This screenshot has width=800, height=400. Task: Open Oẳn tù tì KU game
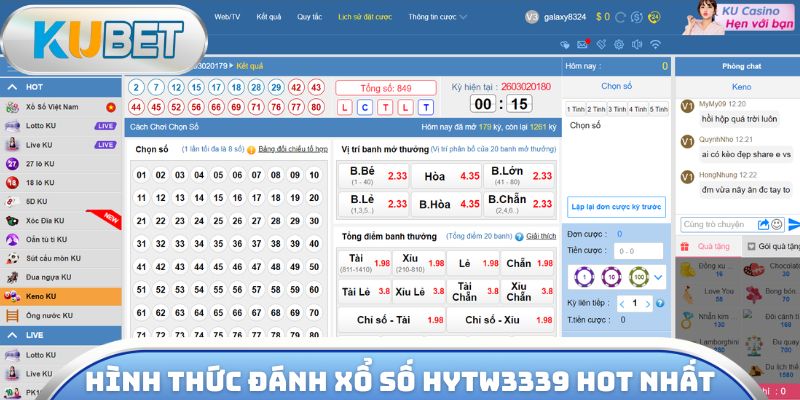pyautogui.click(x=61, y=239)
